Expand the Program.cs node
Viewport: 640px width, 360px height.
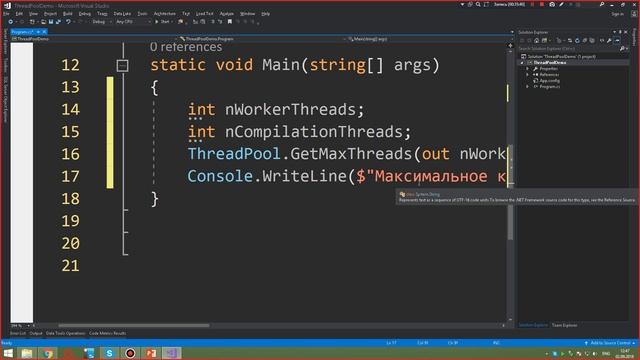pos(527,87)
